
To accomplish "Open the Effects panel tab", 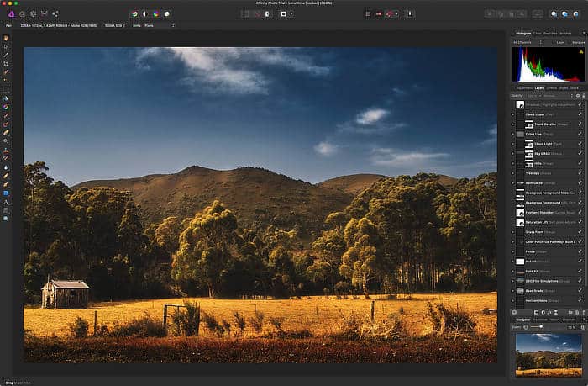I will [552, 87].
